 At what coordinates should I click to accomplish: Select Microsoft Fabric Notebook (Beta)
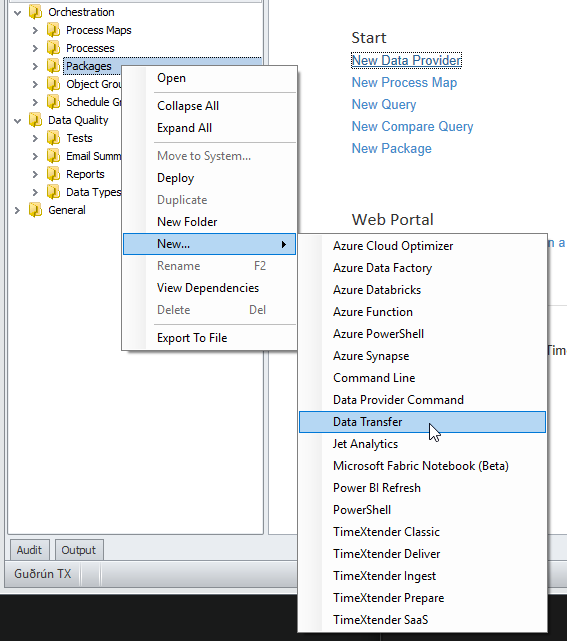pyautogui.click(x=423, y=466)
